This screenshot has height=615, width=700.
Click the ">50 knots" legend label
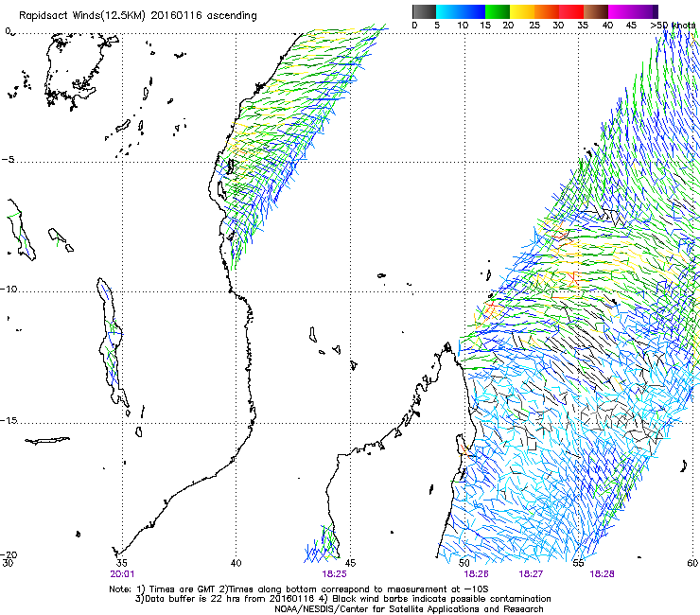673,26
